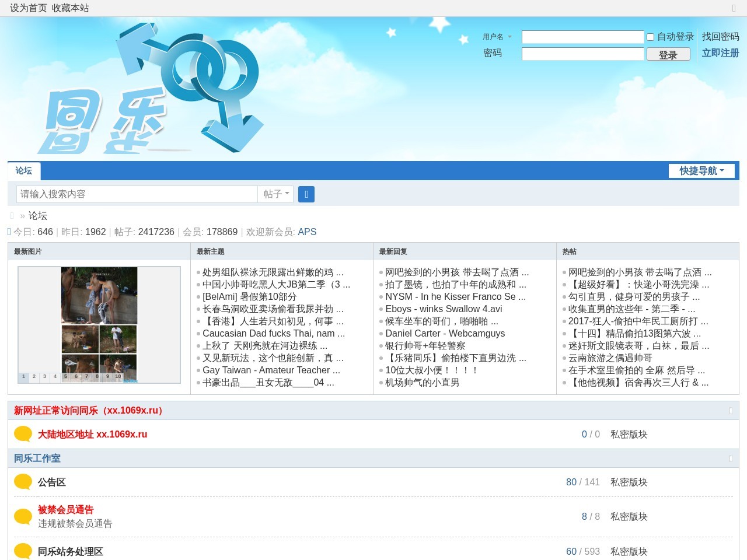The width and height of the screenshot is (747, 560).
Task: Open the 被禁会员通告 forum
Action: (x=66, y=510)
